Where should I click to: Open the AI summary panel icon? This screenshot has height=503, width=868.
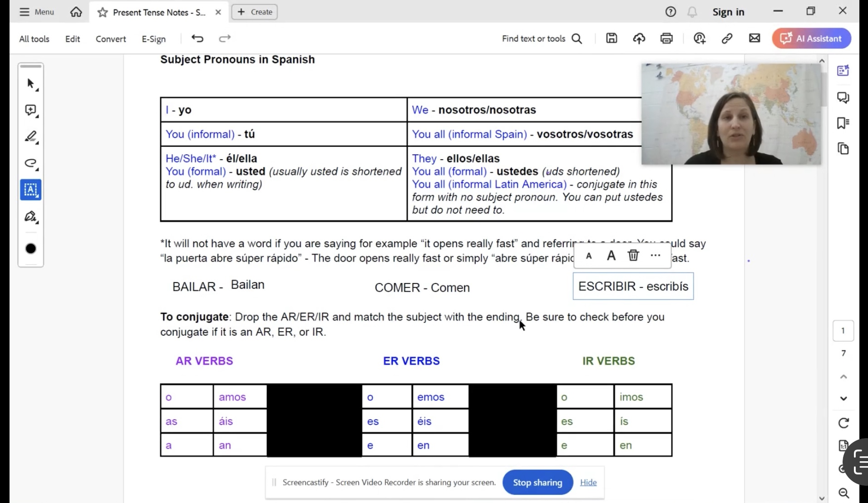click(x=843, y=70)
